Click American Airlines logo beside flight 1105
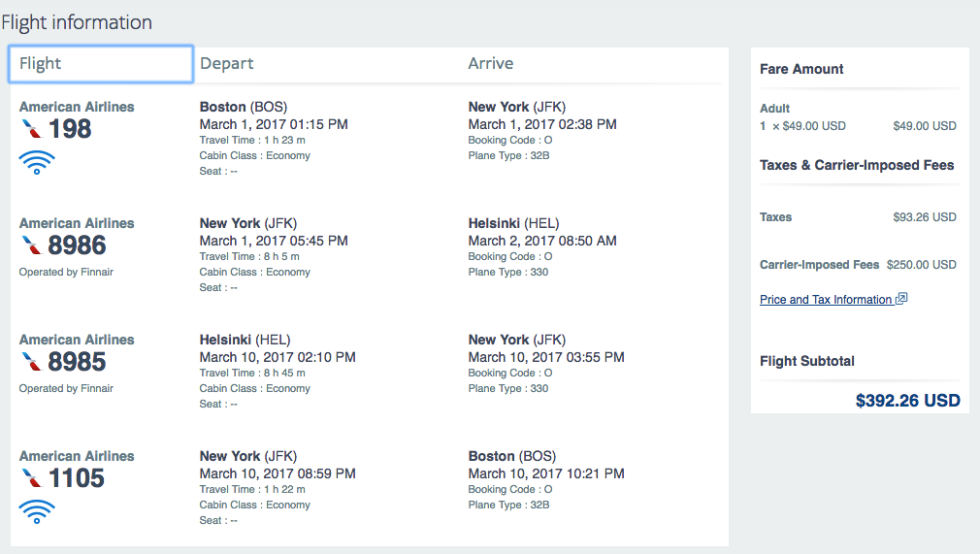980x554 pixels. 31,477
